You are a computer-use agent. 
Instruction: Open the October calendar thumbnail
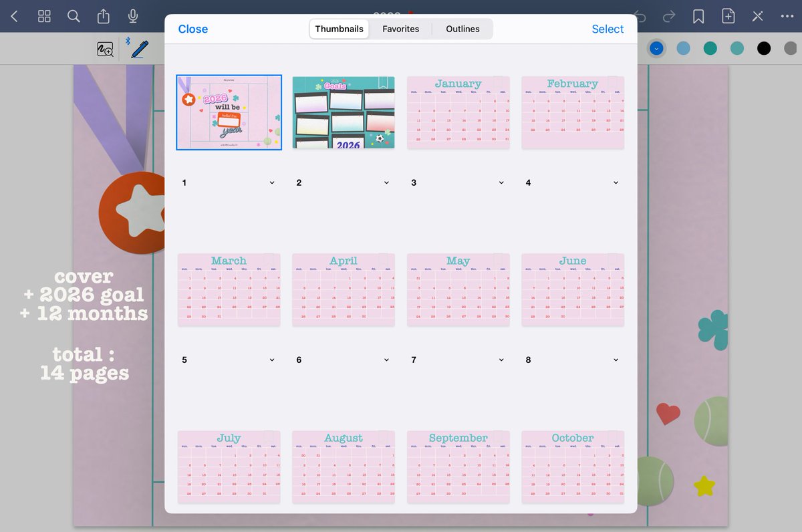click(x=573, y=467)
